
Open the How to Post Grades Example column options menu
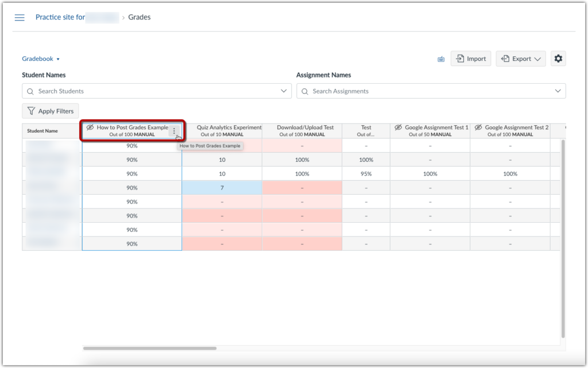[x=174, y=131]
